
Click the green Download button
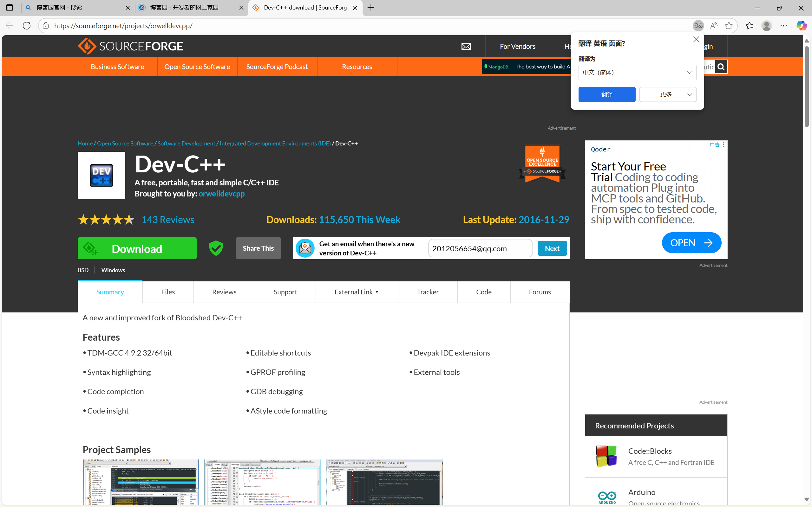coord(137,248)
